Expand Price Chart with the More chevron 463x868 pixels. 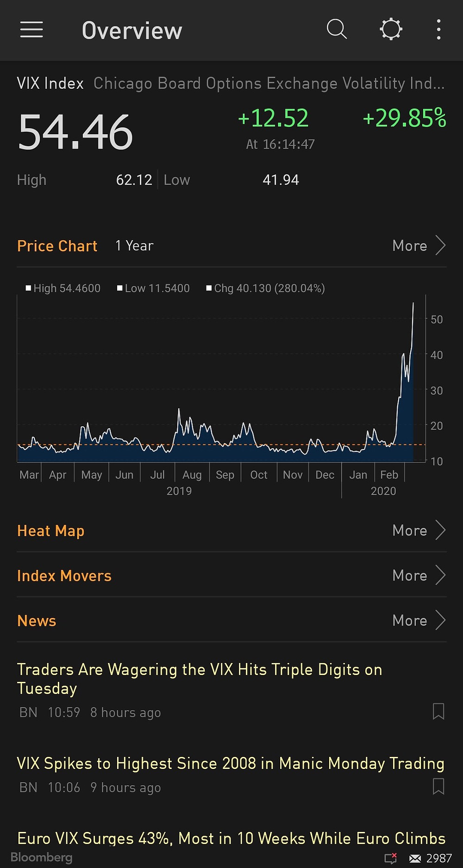click(x=440, y=245)
